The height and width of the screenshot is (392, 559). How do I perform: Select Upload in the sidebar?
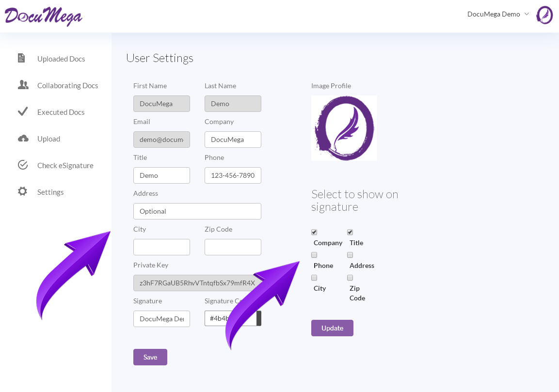pos(48,139)
